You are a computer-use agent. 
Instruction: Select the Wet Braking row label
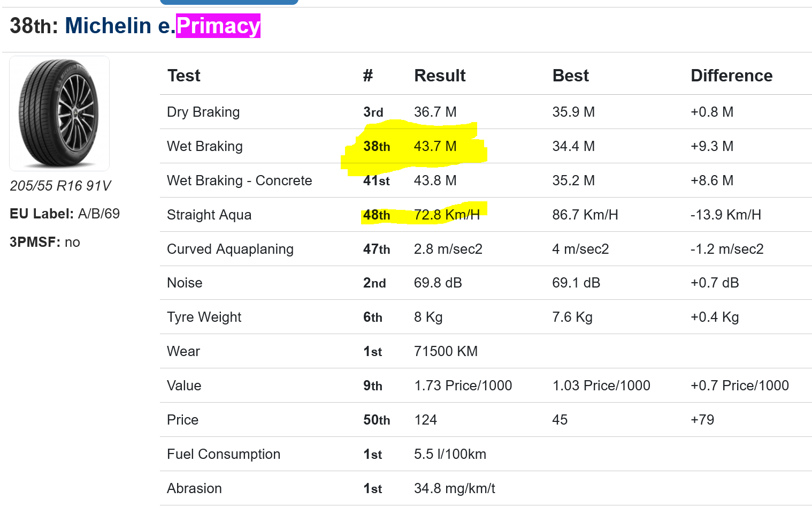(x=205, y=146)
